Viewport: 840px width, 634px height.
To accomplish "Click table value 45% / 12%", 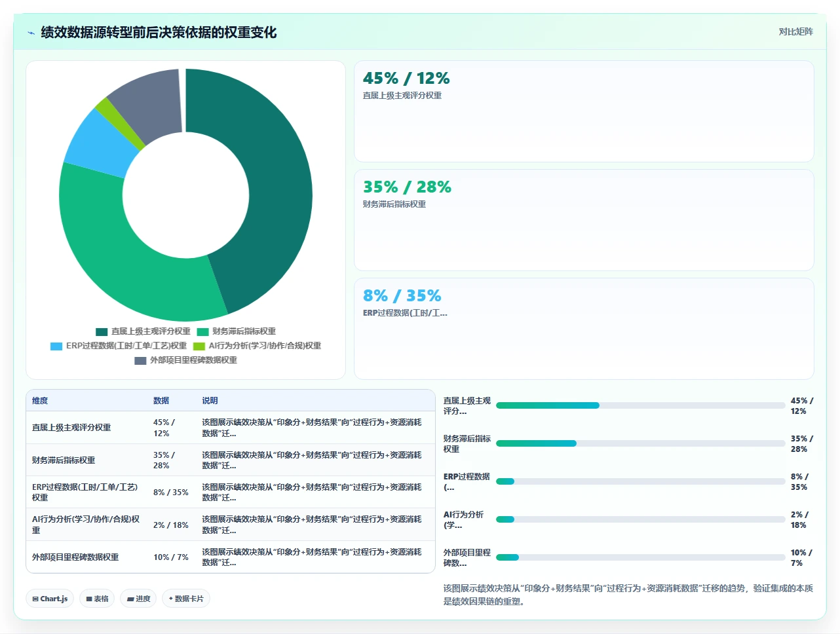I will 164,428.
